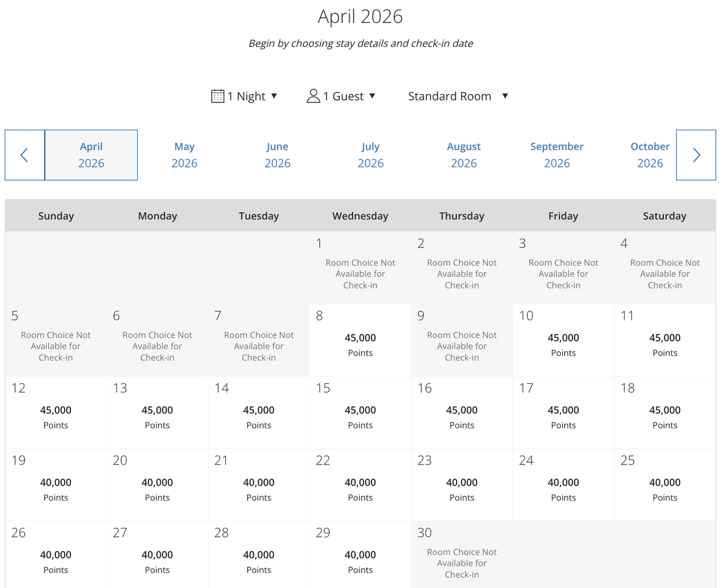
Task: Choose April 15 check-in date
Action: [x=360, y=413]
